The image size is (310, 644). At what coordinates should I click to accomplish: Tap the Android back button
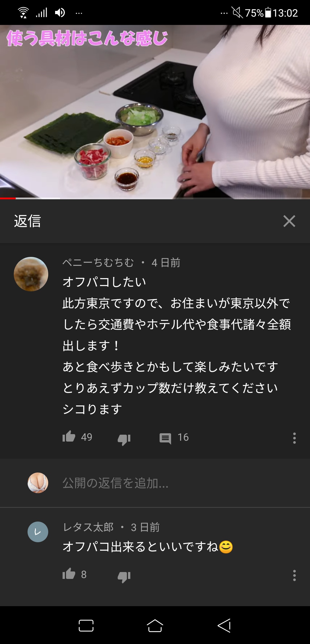click(x=224, y=625)
